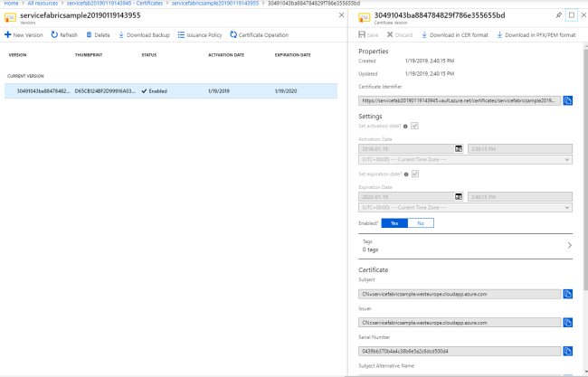Click the 1/19/2020 expiration date cell
The height and width of the screenshot is (377, 588).
(286, 91)
